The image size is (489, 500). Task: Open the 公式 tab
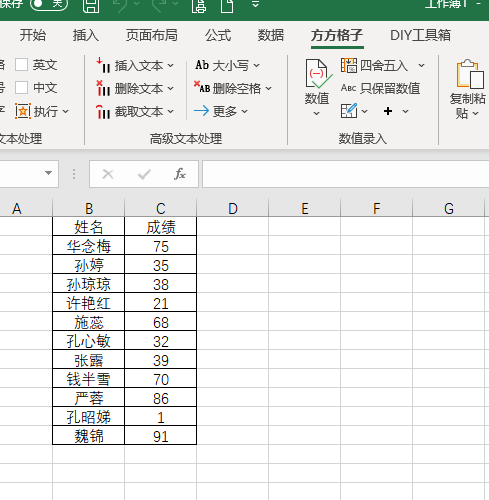[218, 35]
